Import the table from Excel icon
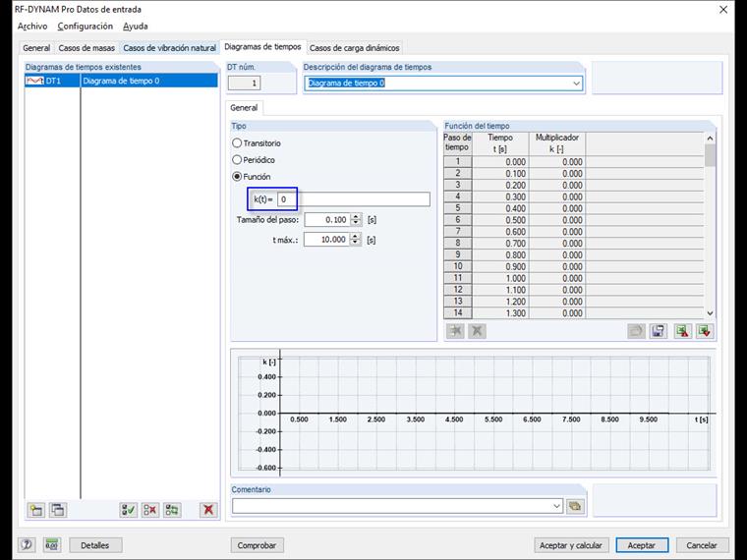Screen dimensions: 747x560 [705, 331]
